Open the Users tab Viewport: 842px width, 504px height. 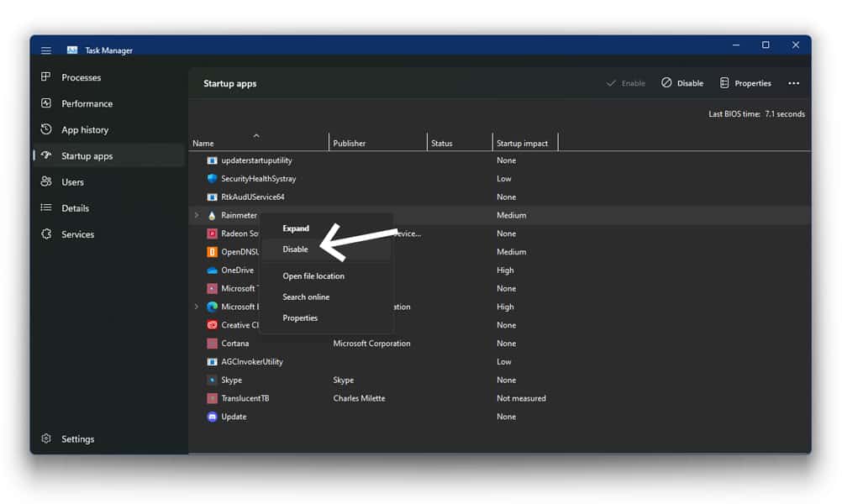[x=109, y=182]
